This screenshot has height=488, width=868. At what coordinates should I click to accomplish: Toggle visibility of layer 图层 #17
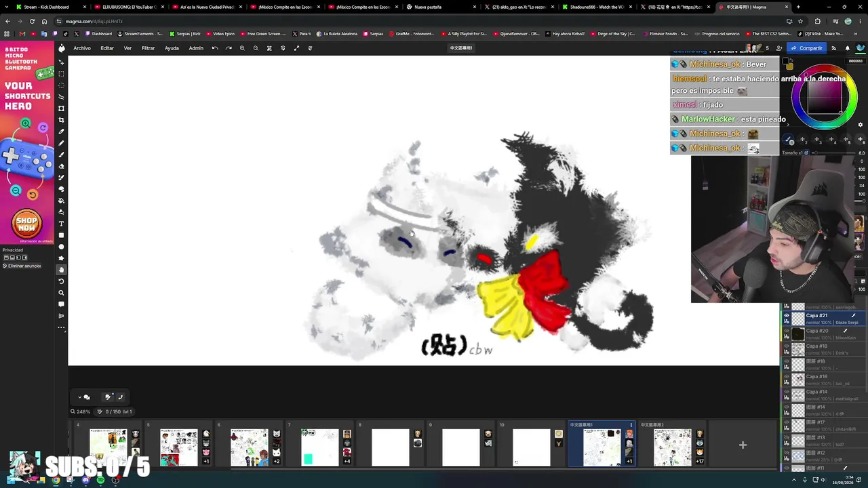pyautogui.click(x=787, y=422)
